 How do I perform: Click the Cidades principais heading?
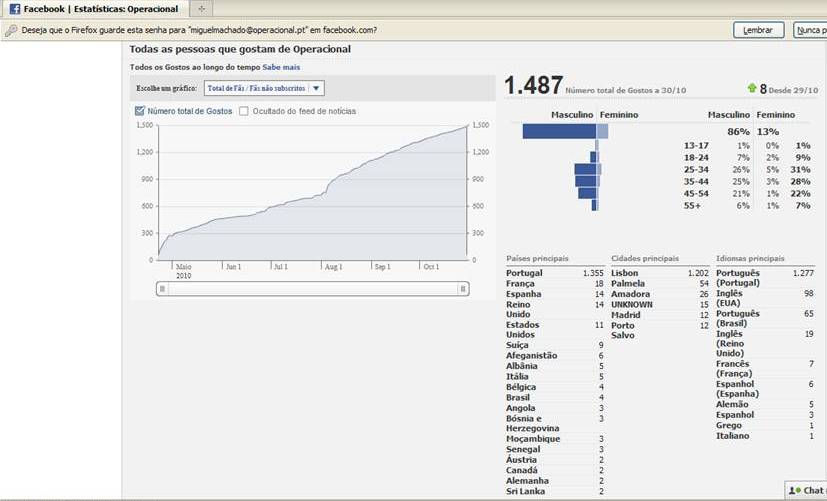coord(645,258)
